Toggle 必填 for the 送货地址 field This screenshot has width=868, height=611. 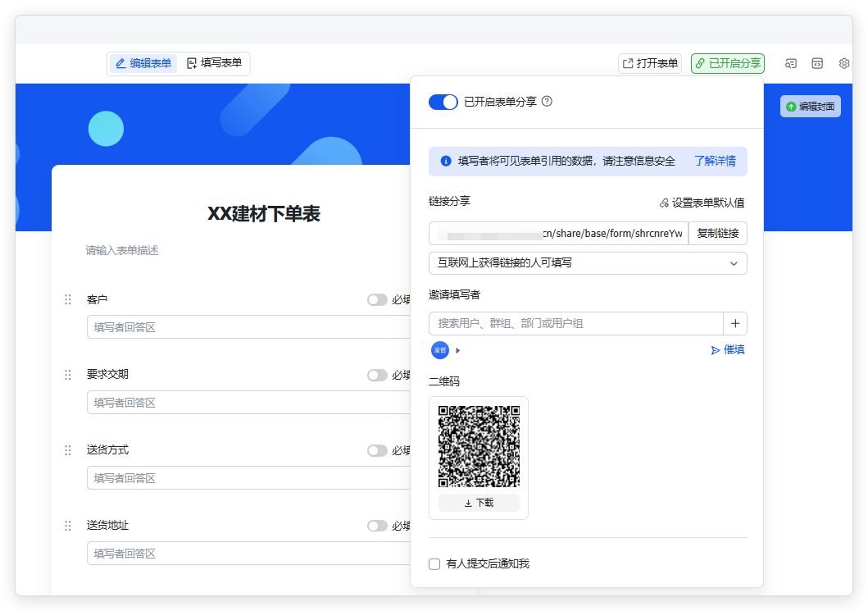click(x=377, y=526)
